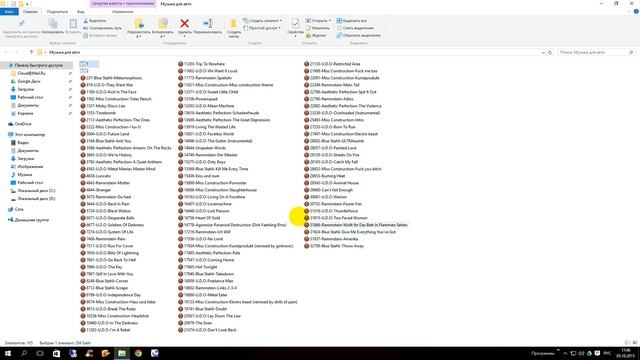This screenshot has height=360, width=640.
Task: Click the refresh icon beside address bar
Action: tap(550, 52)
